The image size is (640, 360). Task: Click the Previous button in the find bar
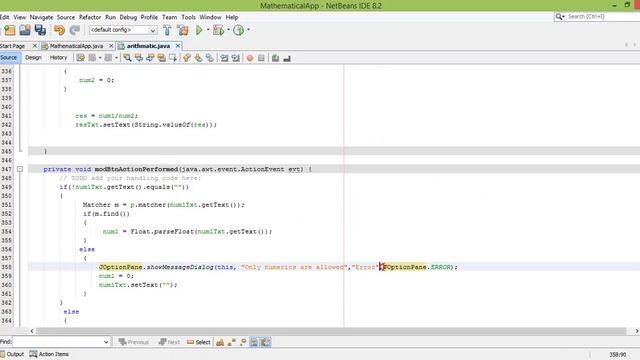134,342
